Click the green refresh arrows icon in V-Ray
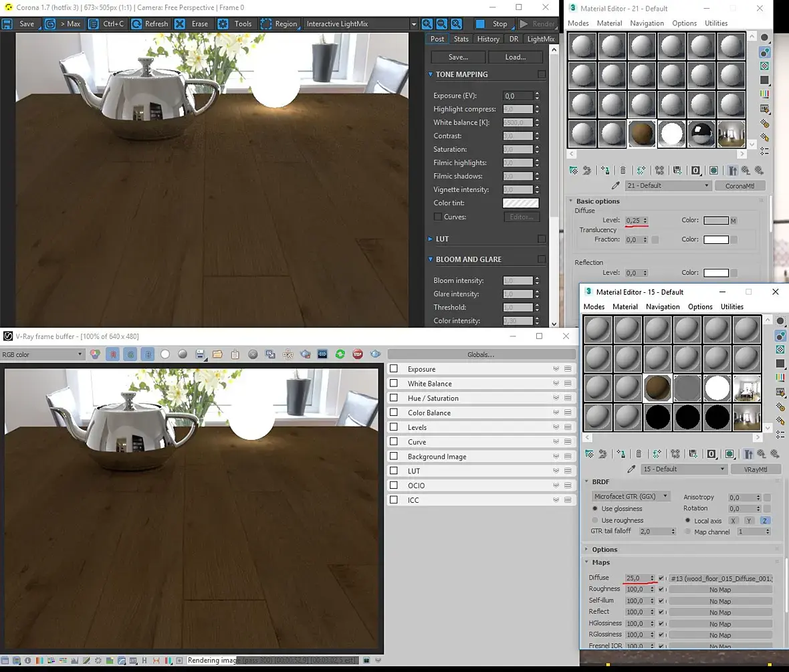The image size is (789, 672). click(x=340, y=354)
